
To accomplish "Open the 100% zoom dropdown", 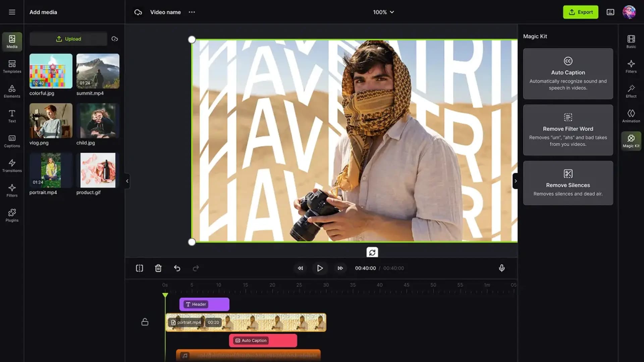I will [383, 12].
